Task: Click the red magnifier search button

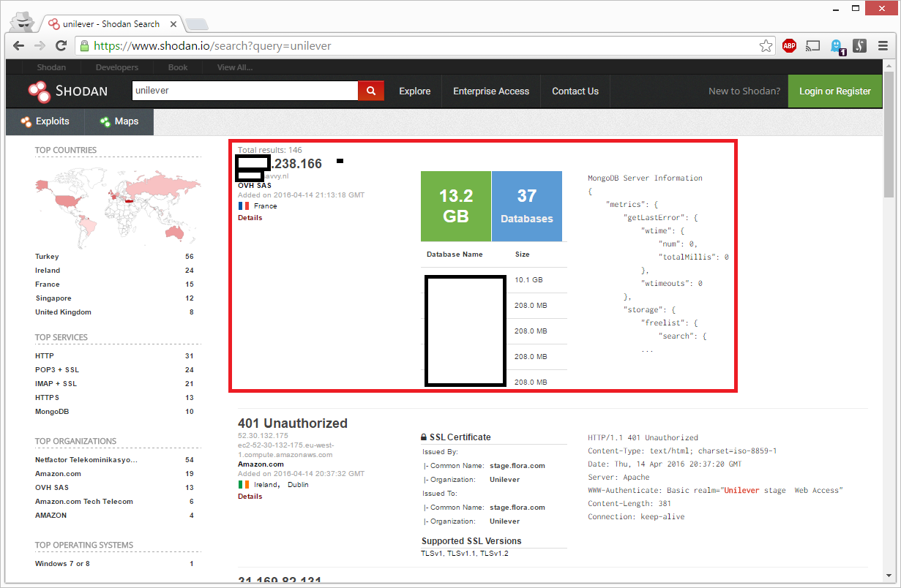Action: point(371,91)
